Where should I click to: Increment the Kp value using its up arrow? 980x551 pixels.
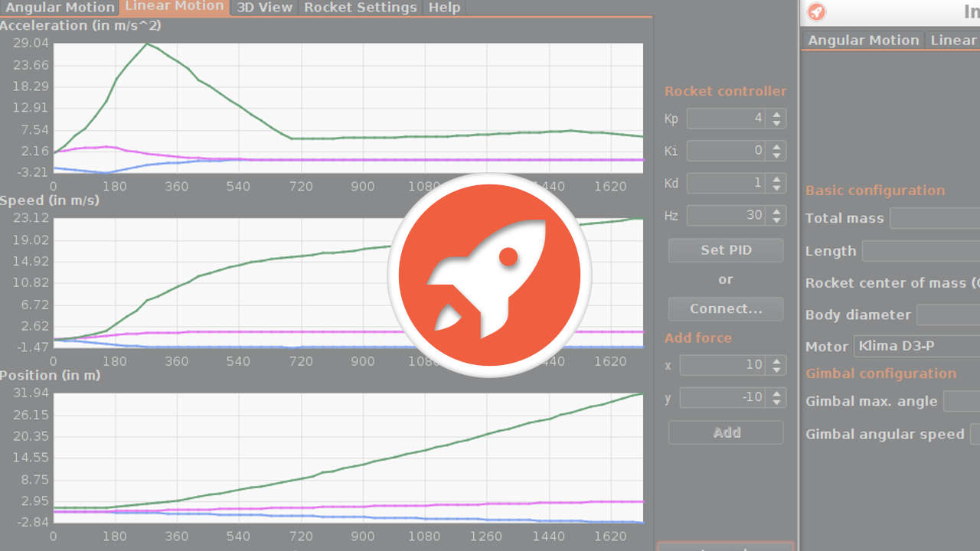click(x=775, y=114)
